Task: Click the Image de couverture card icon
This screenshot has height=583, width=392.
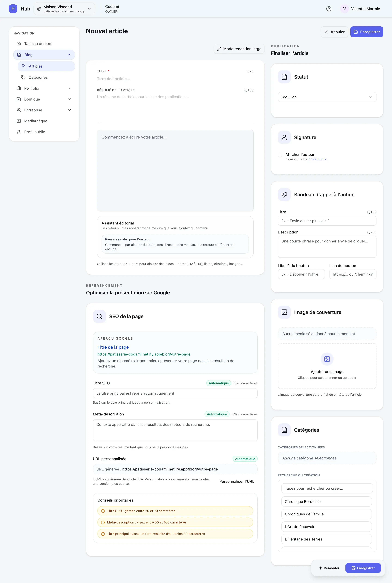Action: tap(284, 312)
